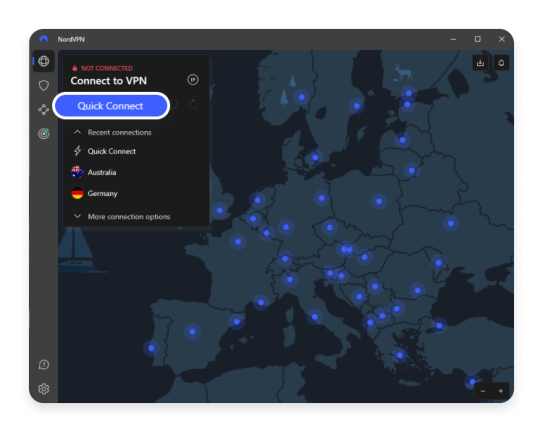Select the Finland server dot on map

coord(409,93)
